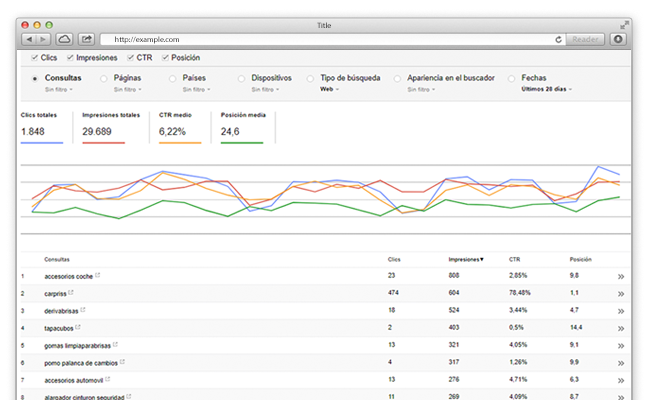Sort table by CTR column header
The width and height of the screenshot is (650, 400).
[514, 259]
